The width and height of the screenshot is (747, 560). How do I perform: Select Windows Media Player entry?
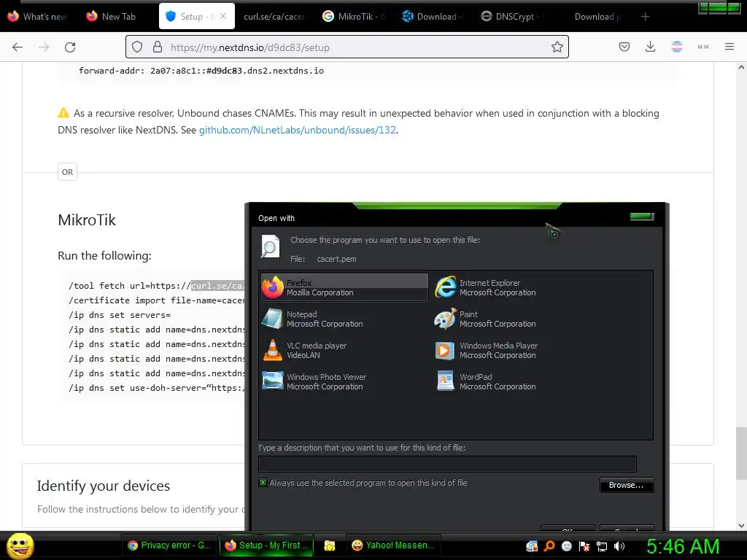click(487, 350)
